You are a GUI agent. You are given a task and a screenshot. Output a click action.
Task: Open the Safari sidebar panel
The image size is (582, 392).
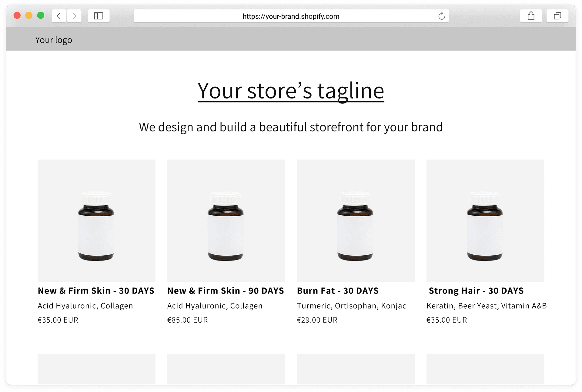(99, 16)
